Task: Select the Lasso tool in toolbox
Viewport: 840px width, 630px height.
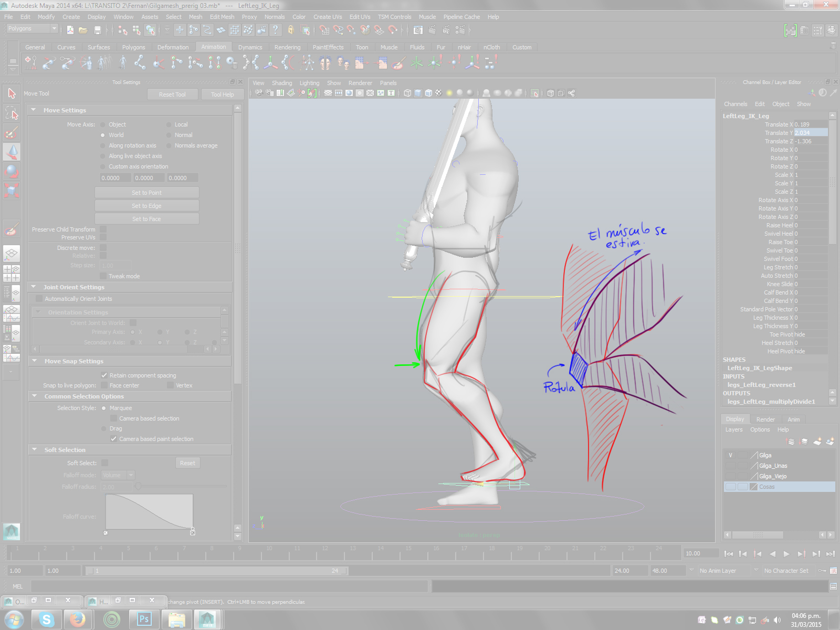Action: click(x=12, y=113)
